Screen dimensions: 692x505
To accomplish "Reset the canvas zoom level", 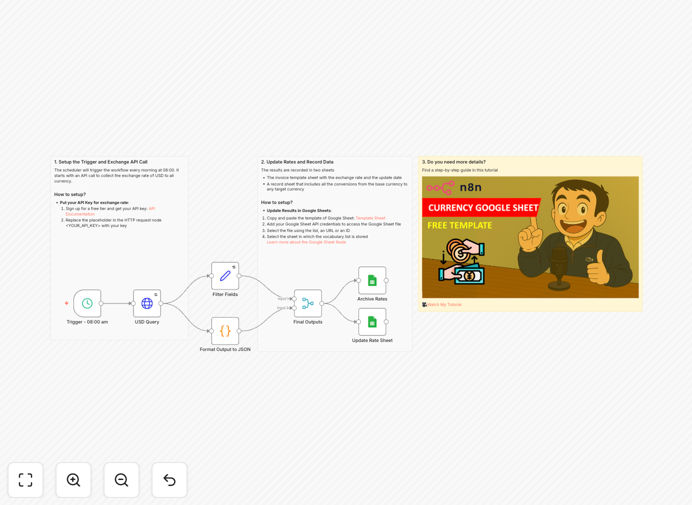I will 169,480.
